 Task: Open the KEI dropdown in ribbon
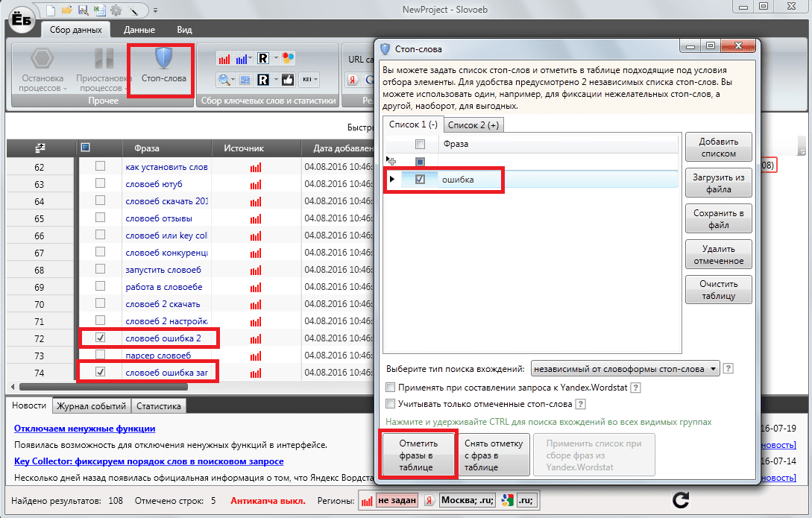[x=309, y=80]
